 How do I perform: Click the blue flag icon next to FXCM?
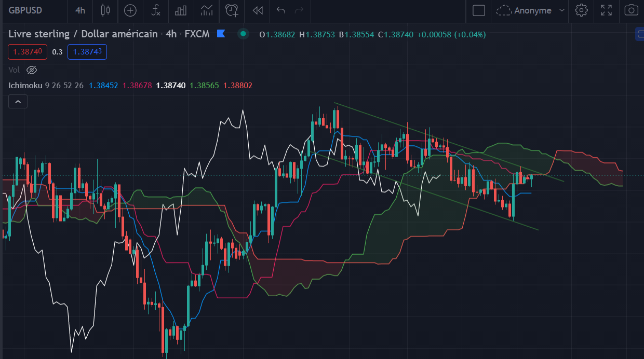pyautogui.click(x=221, y=34)
